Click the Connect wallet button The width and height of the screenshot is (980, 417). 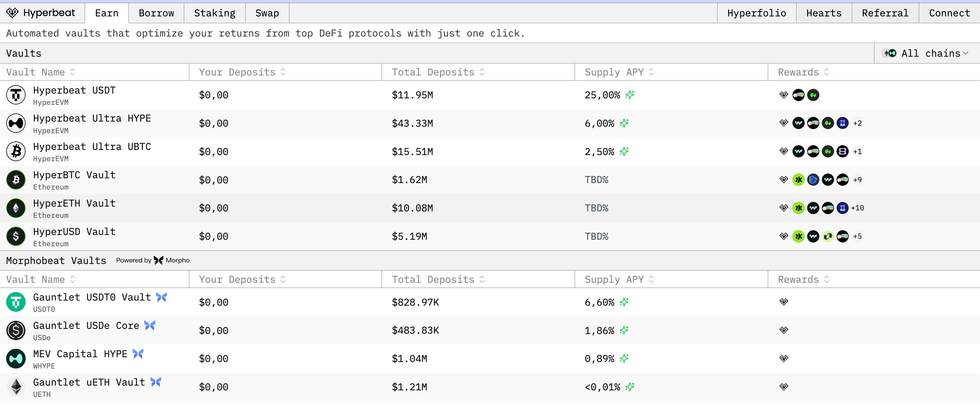[949, 13]
